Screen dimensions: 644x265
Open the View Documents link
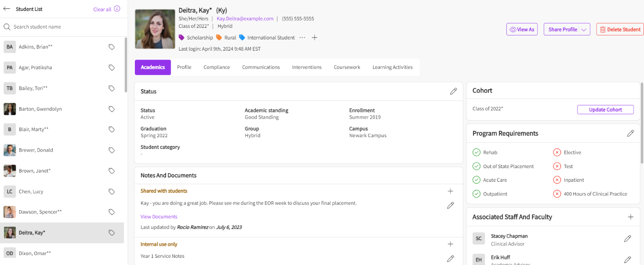(159, 217)
